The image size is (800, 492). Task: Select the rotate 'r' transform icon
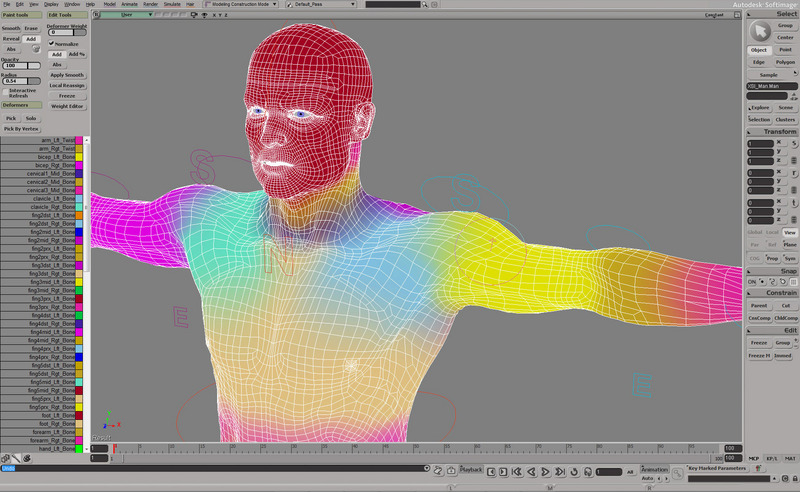point(794,174)
